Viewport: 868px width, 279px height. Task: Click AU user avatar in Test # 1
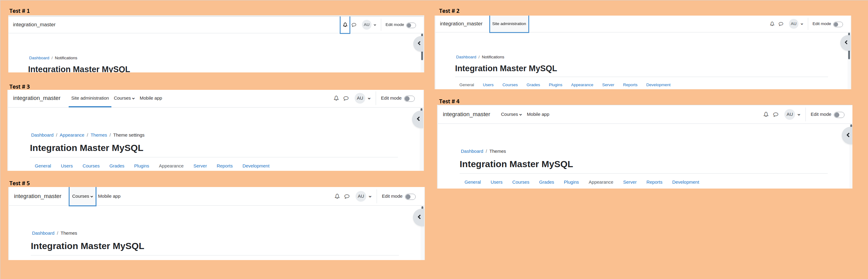click(x=367, y=25)
